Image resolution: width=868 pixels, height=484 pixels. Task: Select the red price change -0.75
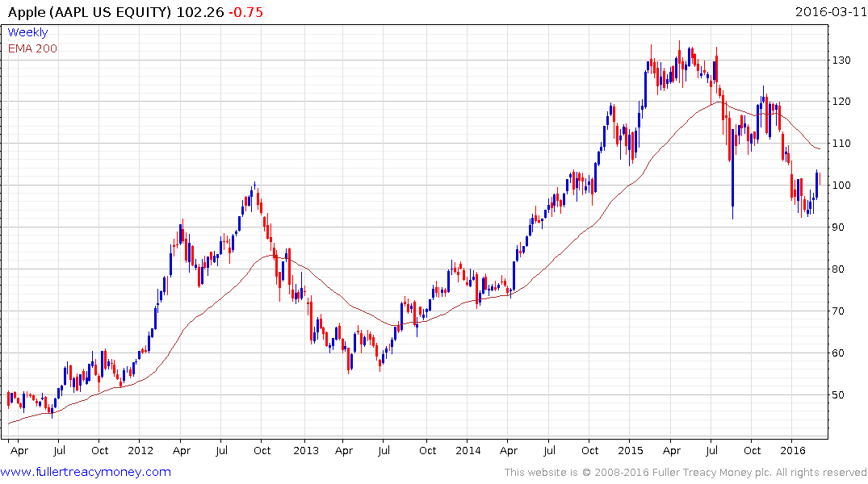tap(245, 12)
